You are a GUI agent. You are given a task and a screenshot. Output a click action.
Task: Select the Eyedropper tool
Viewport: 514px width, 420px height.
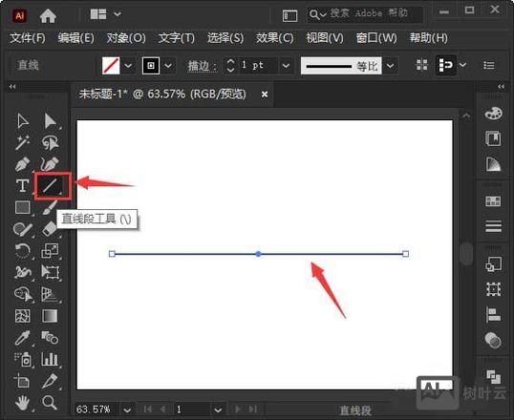[22, 338]
